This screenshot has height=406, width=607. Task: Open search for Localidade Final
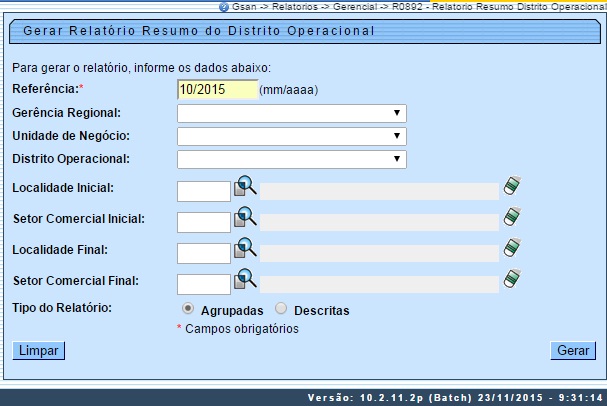point(245,249)
